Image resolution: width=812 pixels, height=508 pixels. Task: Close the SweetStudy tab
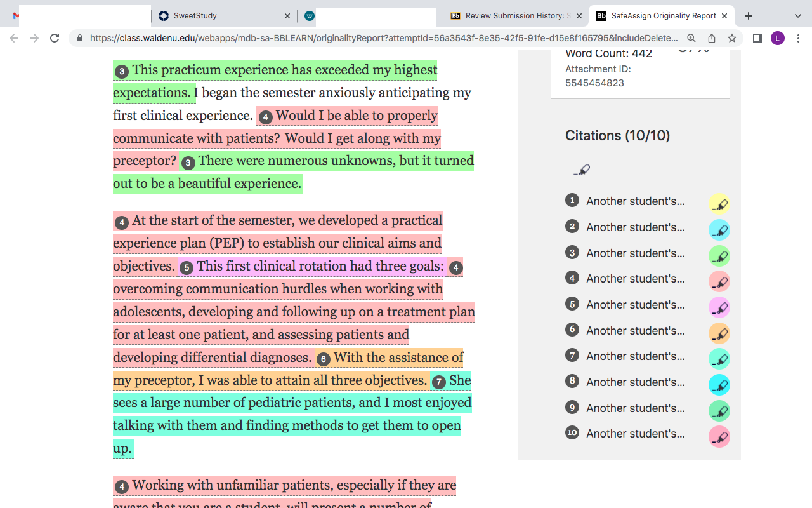pos(287,16)
